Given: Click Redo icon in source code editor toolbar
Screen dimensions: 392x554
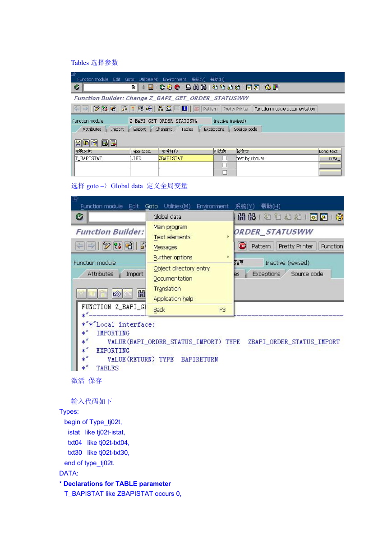Looking at the screenshot, I should (128, 294).
